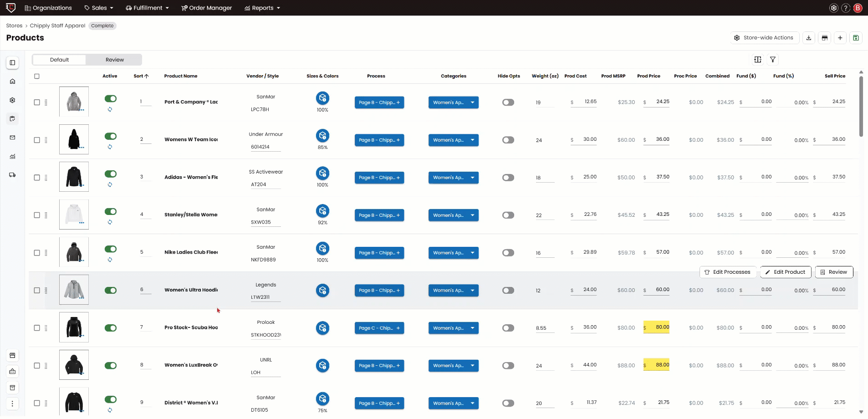Select the clipboard check icon in sidebar
The width and height of the screenshot is (868, 419).
pyautogui.click(x=12, y=119)
